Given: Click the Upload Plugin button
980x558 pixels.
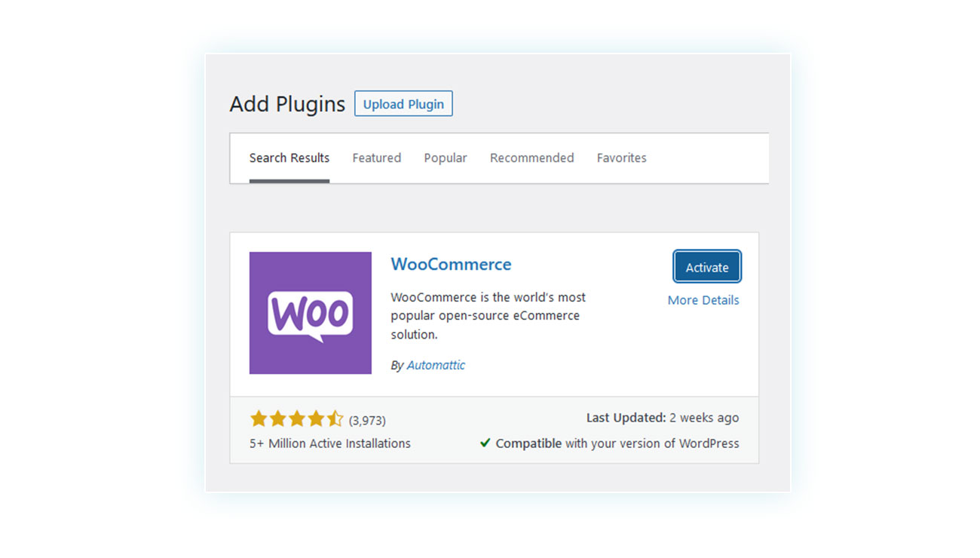Looking at the screenshot, I should pos(403,104).
